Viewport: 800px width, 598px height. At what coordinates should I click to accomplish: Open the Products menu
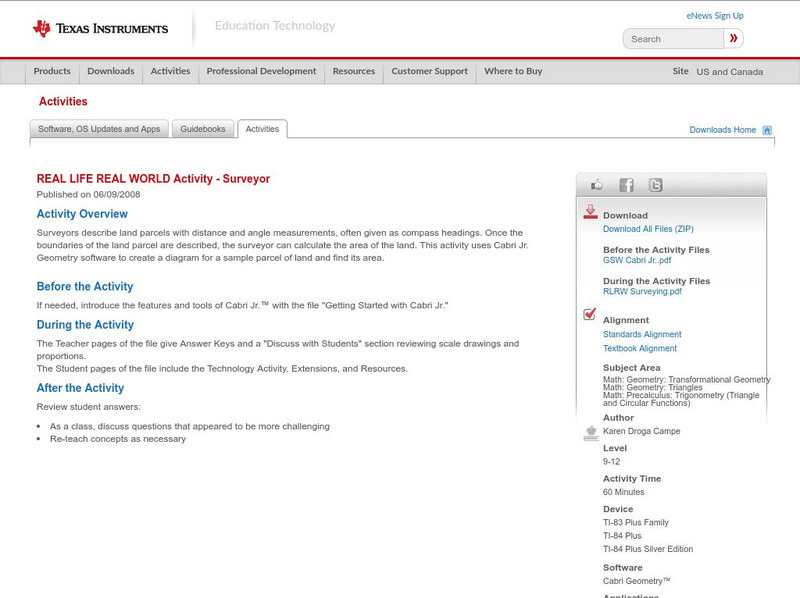52,71
